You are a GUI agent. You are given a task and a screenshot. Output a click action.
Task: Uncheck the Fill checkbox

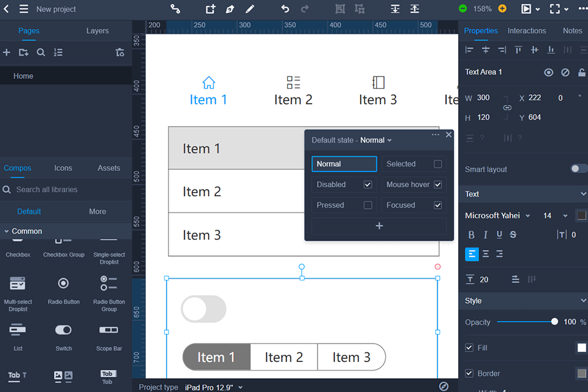tap(469, 348)
